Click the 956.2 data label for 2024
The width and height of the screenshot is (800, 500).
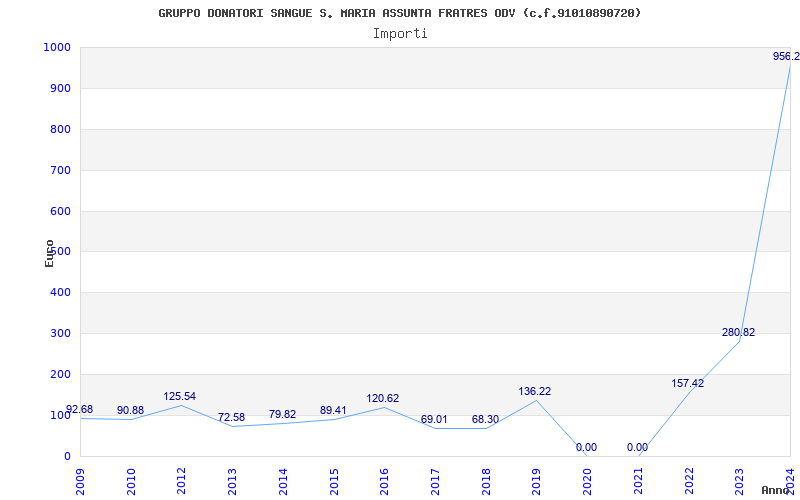tap(786, 57)
